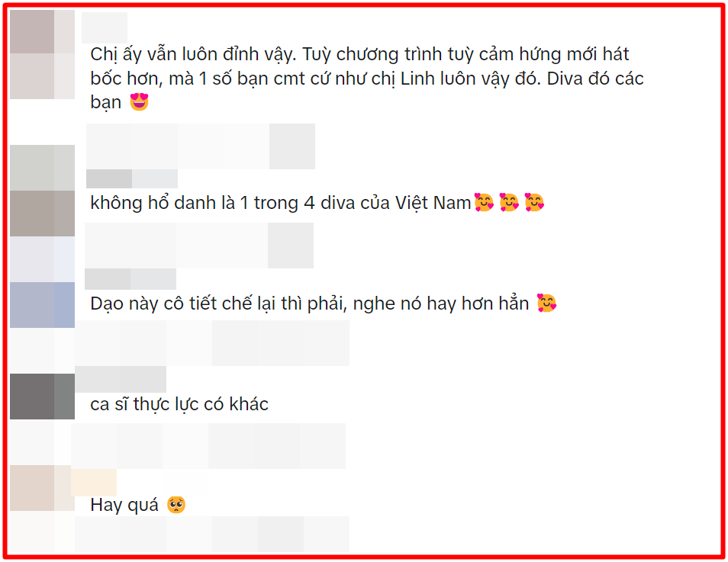This screenshot has height=562, width=728.
Task: Open the beige avatar beside the 'Hay quá' comment
Action: pos(42,488)
